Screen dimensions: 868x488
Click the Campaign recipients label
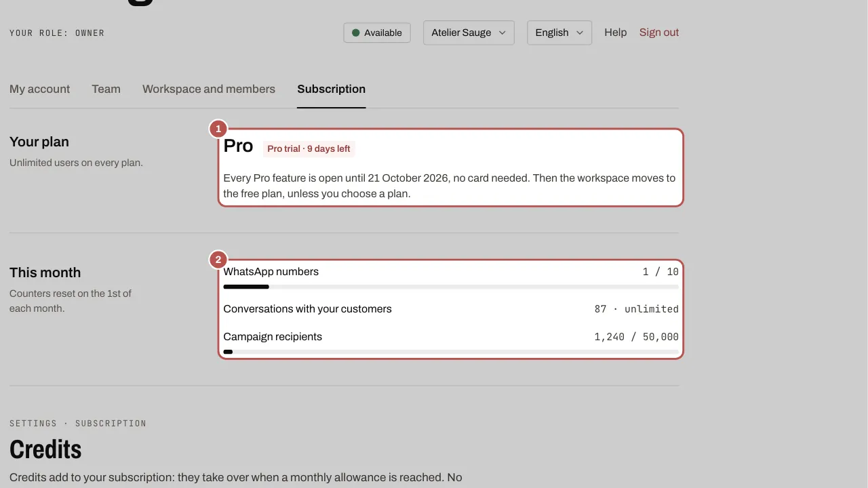pos(273,337)
